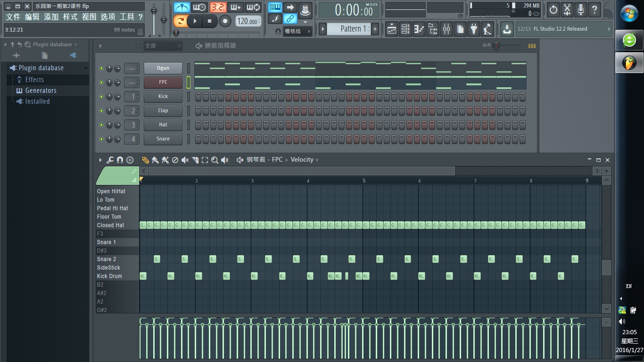
Task: Select Generators in the plugin database
Action: click(x=41, y=90)
